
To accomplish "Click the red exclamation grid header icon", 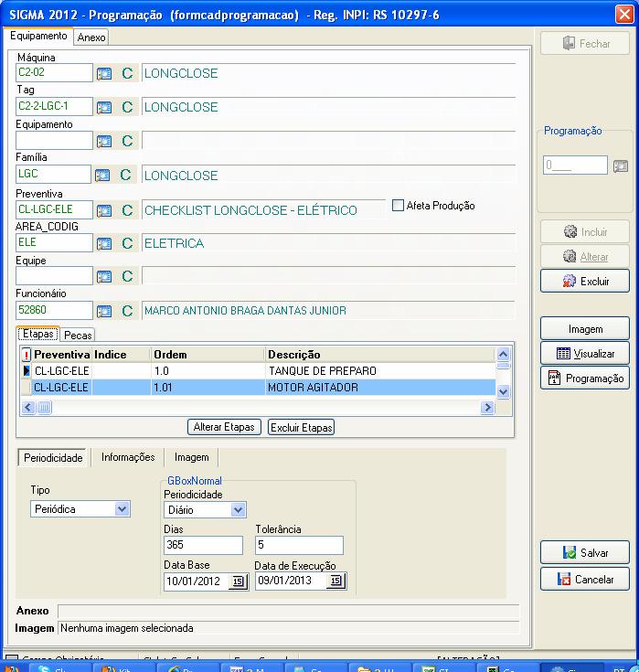I will point(27,355).
